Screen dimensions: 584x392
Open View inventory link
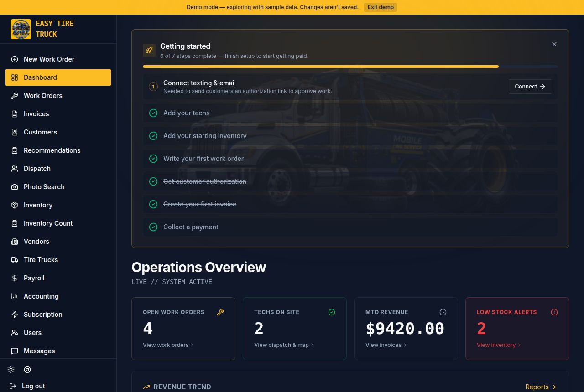tap(499, 345)
